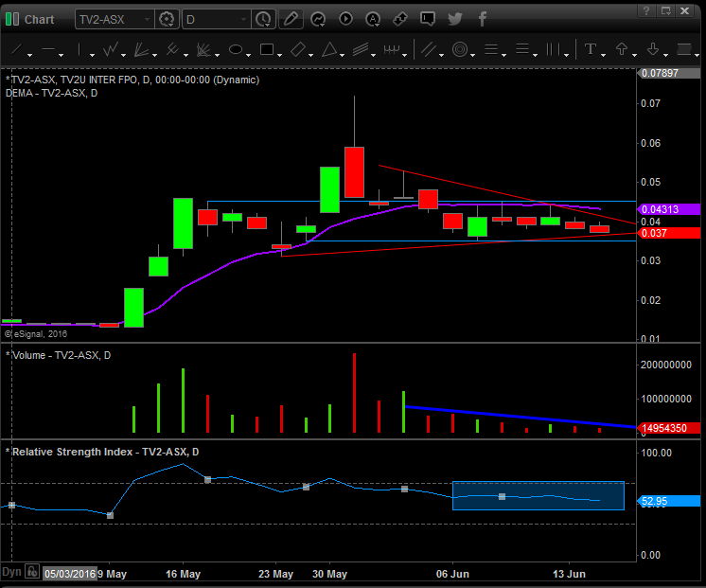Expand the Fibonacci circles dropdown arrow
This screenshot has width=706, height=588.
(x=473, y=56)
